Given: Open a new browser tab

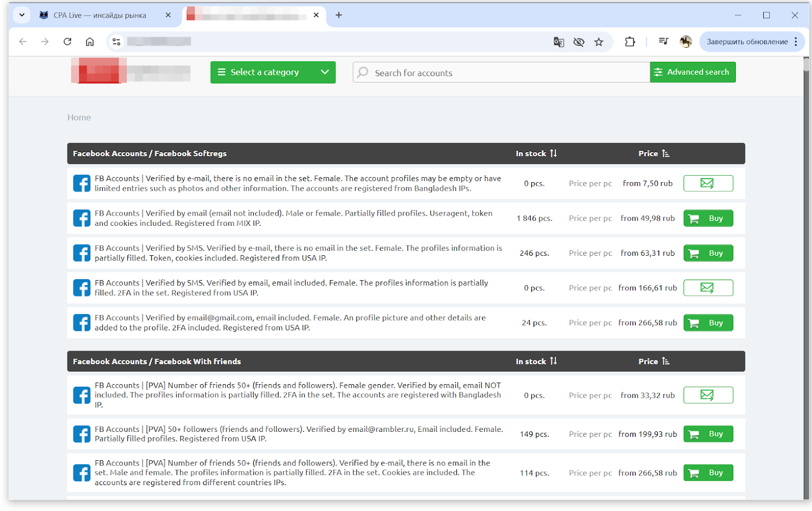Looking at the screenshot, I should pyautogui.click(x=339, y=15).
